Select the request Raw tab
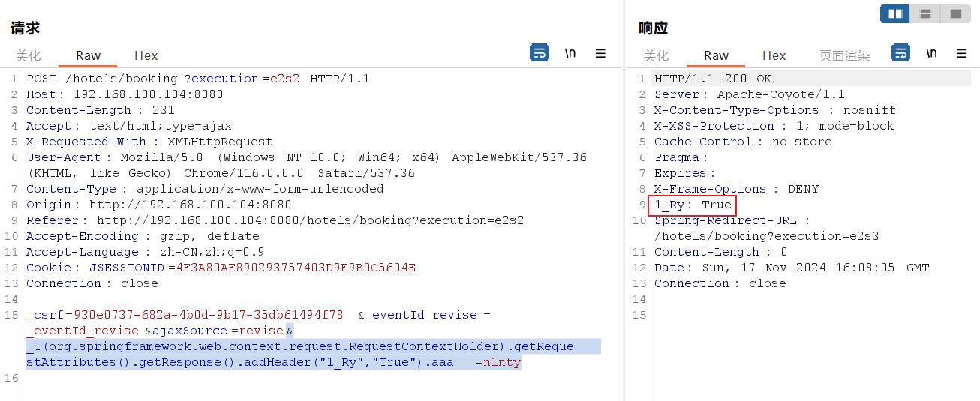 pos(88,55)
